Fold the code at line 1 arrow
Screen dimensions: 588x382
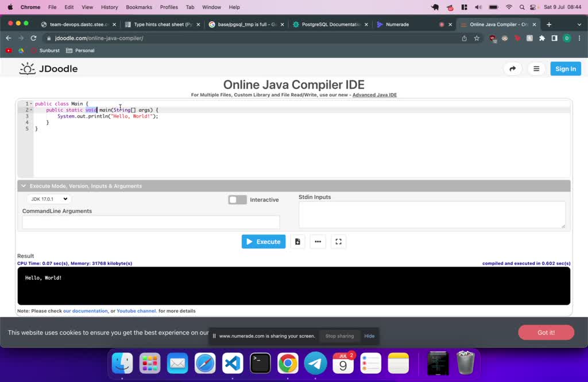click(x=31, y=104)
